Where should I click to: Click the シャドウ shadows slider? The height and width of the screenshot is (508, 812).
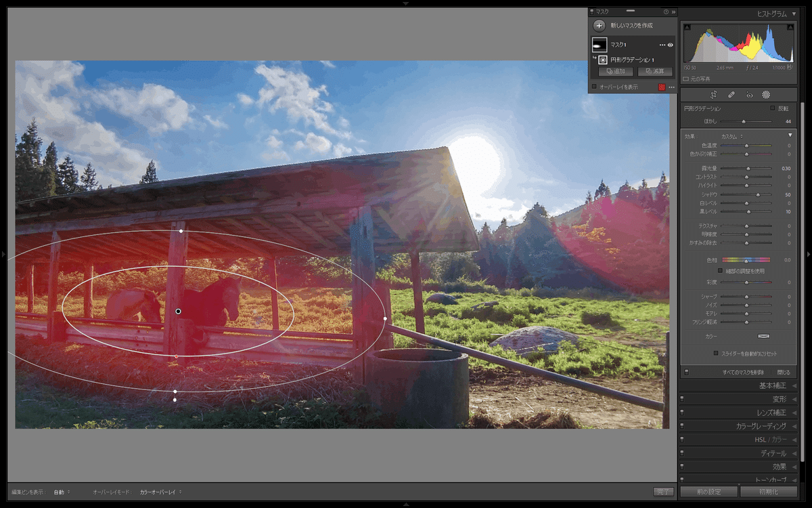pyautogui.click(x=746, y=194)
